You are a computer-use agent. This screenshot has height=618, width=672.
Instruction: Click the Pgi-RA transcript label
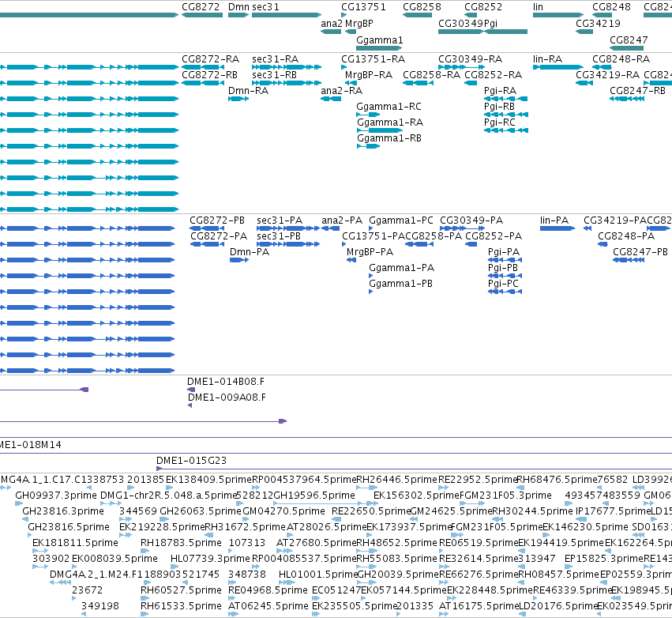pos(500,91)
